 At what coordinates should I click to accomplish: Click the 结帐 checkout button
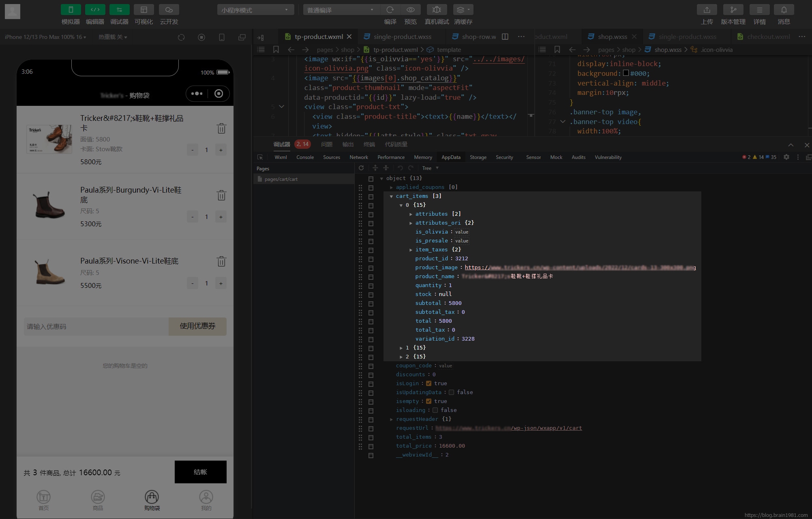[200, 472]
